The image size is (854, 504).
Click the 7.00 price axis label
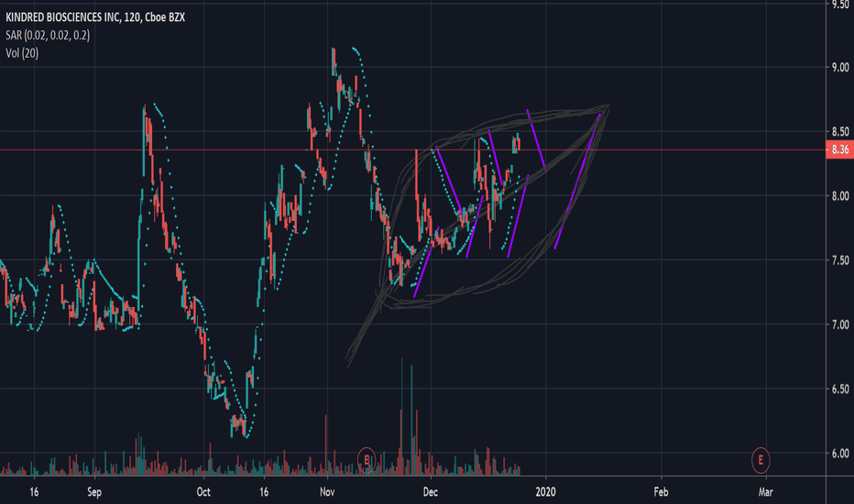840,324
